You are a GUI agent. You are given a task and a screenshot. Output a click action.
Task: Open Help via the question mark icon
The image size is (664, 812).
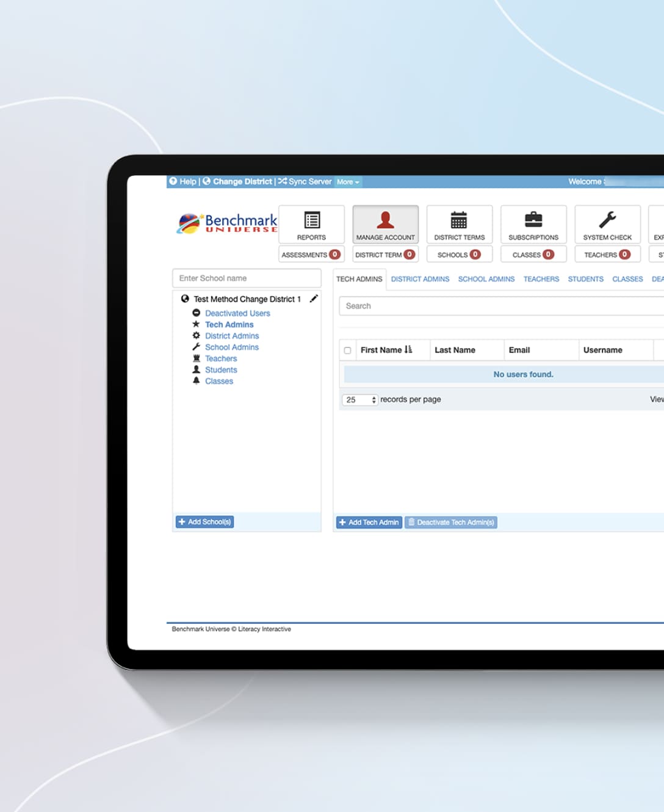pos(174,181)
